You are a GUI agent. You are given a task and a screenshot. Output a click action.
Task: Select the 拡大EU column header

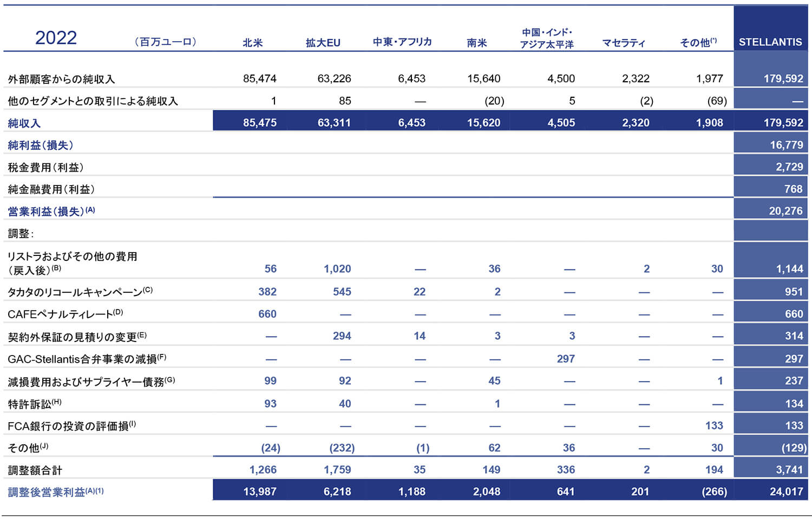click(323, 43)
